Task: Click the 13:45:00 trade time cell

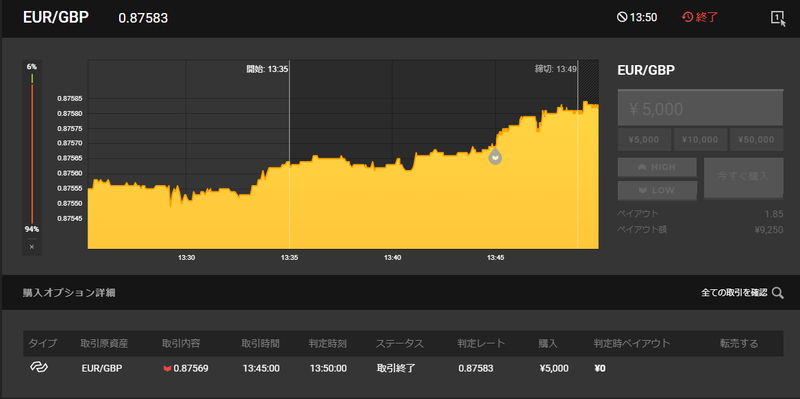Action: tap(261, 368)
